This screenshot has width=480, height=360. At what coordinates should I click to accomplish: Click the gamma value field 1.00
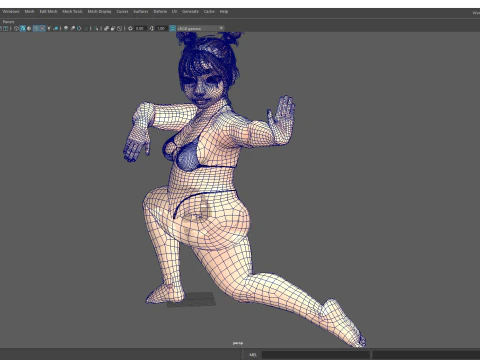[x=161, y=28]
